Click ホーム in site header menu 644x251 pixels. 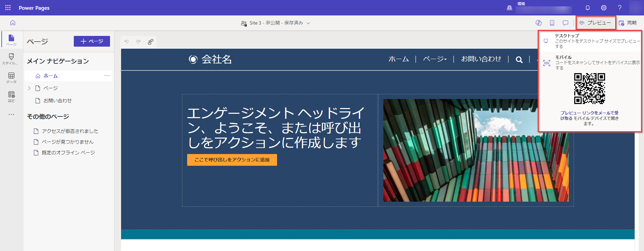click(398, 59)
